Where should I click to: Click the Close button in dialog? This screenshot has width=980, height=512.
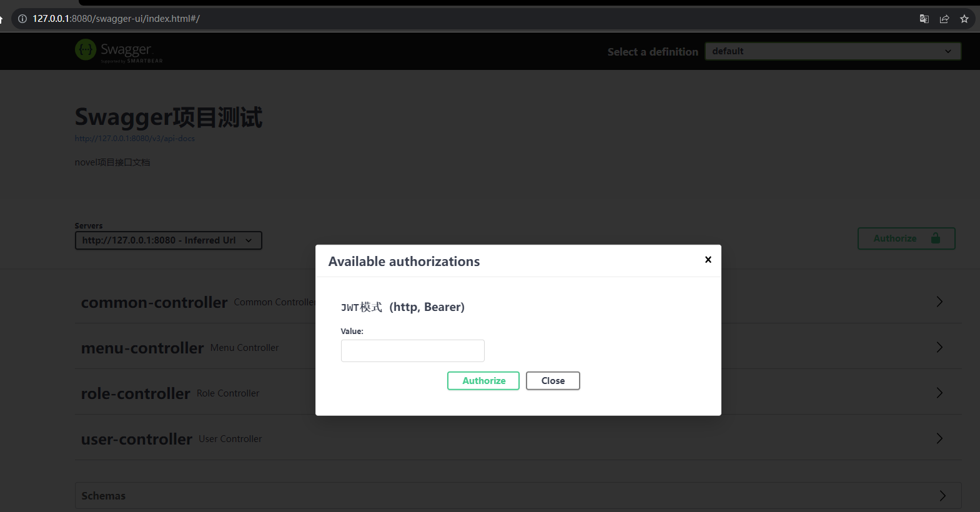[553, 381]
